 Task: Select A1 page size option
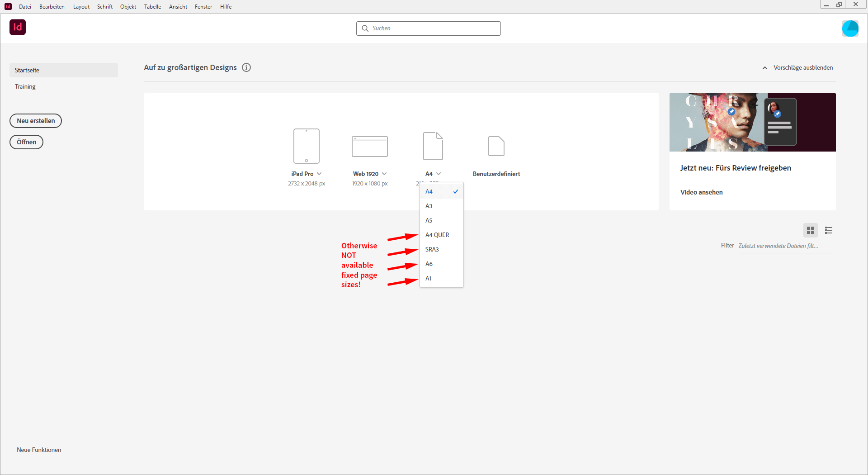pyautogui.click(x=428, y=278)
